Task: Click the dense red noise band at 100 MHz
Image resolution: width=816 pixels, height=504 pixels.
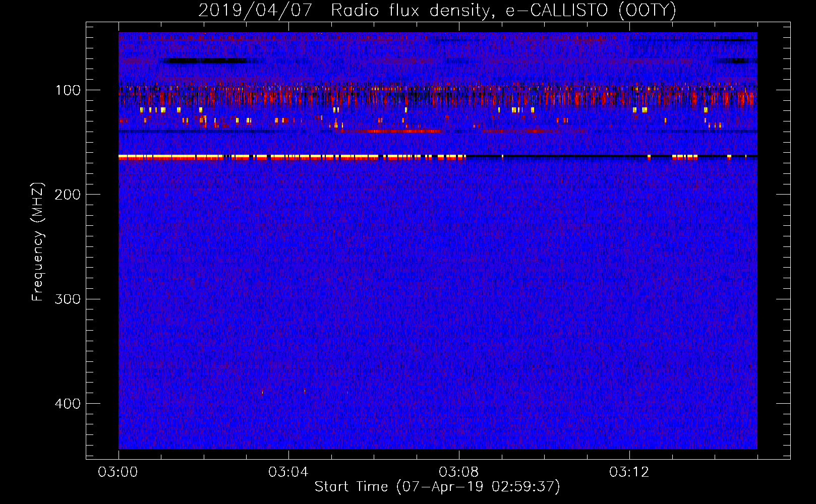Action: tap(438, 94)
